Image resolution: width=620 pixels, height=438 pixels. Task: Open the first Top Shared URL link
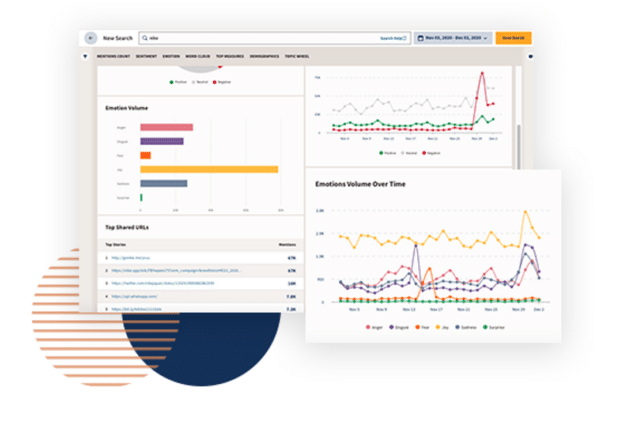coord(131,257)
